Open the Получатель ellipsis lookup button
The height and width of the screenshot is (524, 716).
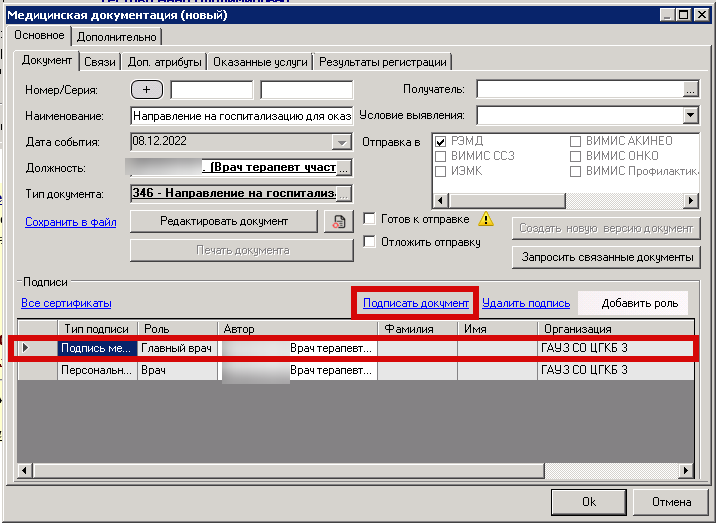click(x=689, y=90)
